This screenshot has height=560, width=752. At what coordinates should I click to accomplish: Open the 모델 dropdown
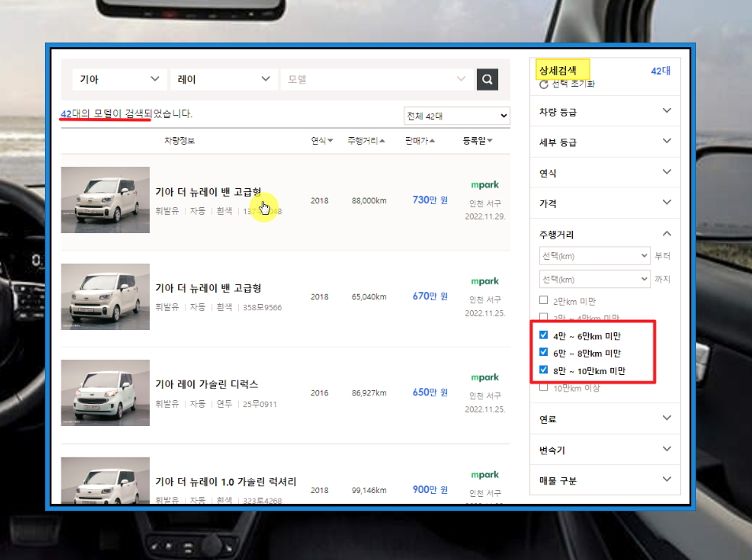pyautogui.click(x=377, y=79)
